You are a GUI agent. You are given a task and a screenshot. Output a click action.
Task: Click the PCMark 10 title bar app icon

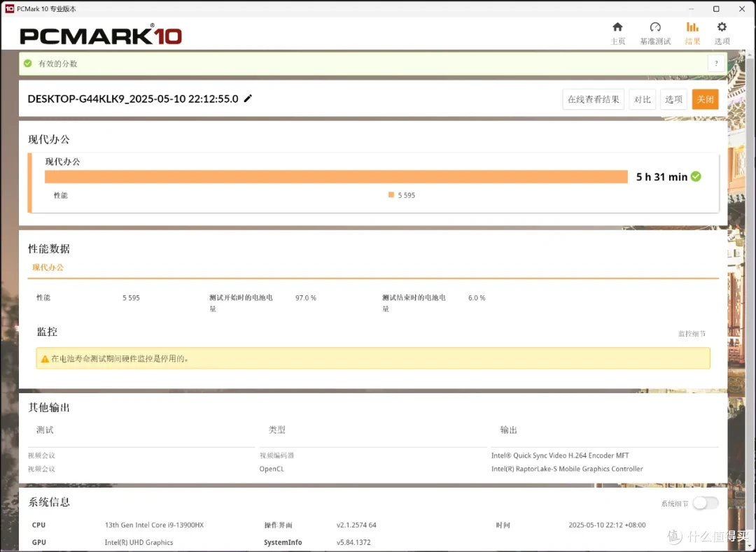[x=10, y=8]
